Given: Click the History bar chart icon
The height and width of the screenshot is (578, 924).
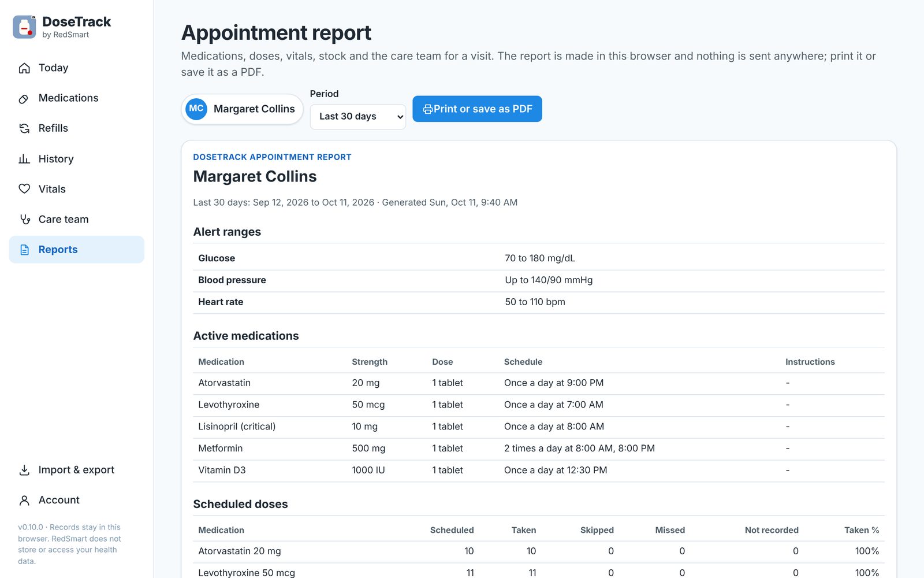Looking at the screenshot, I should click(x=24, y=159).
